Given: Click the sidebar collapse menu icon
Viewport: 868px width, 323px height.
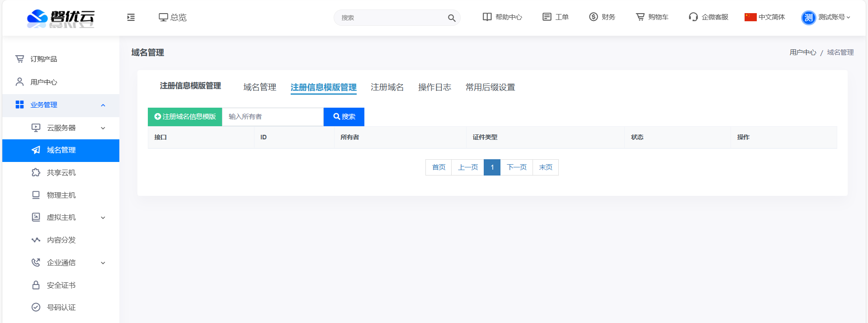Looking at the screenshot, I should [x=131, y=17].
